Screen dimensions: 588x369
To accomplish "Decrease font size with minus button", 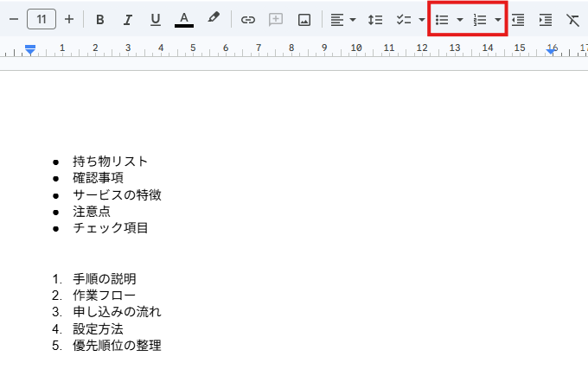I will pos(14,19).
